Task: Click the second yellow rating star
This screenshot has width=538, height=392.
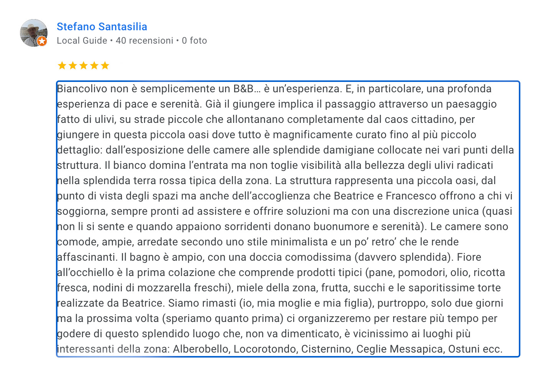Action: 73,65
